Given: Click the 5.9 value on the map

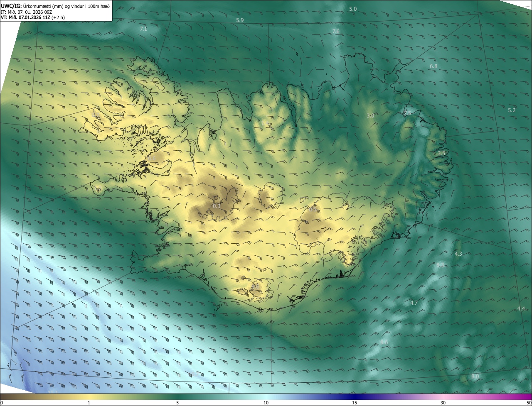Looking at the screenshot, I should point(240,20).
